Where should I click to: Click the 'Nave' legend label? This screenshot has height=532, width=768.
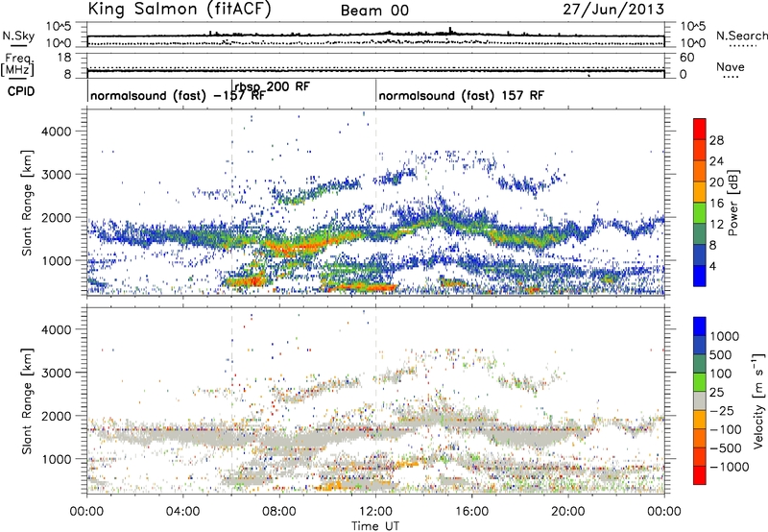coord(731,66)
